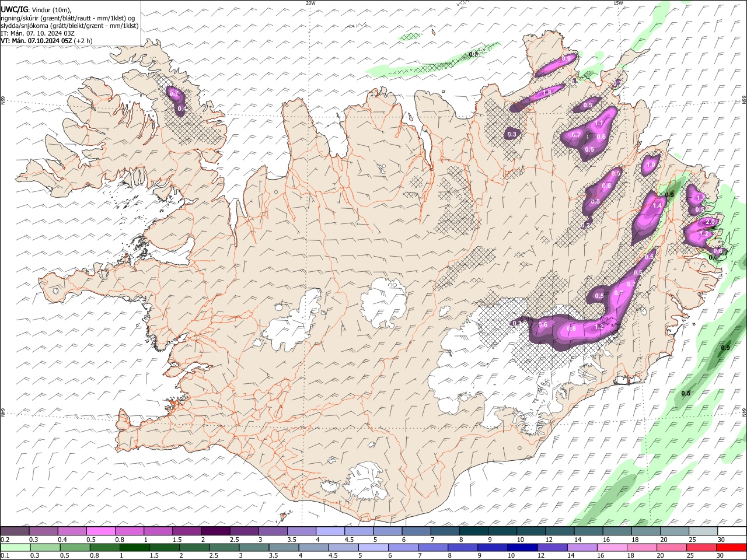The image size is (747, 560).
Task: Pick the white swatch above 30 in the snow legend
Action: pyautogui.click(x=731, y=531)
